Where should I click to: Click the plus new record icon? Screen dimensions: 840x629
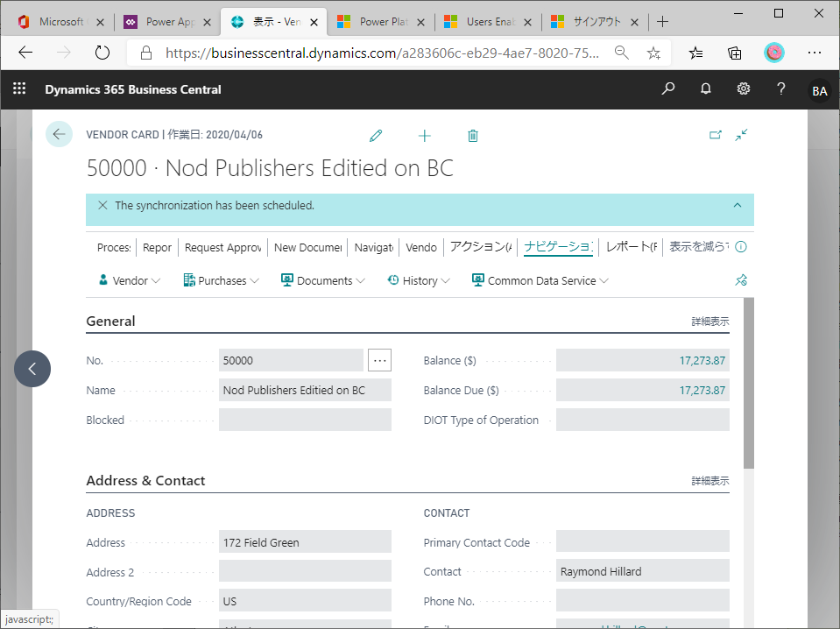pos(424,136)
